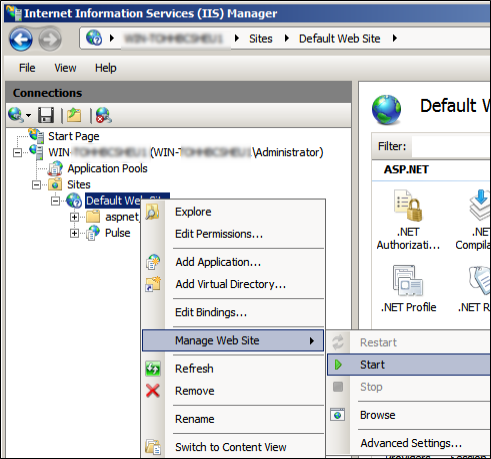Viewport: 491px width, 459px height.
Task: Click the Pulse application globe icon
Action: pyautogui.click(x=93, y=233)
